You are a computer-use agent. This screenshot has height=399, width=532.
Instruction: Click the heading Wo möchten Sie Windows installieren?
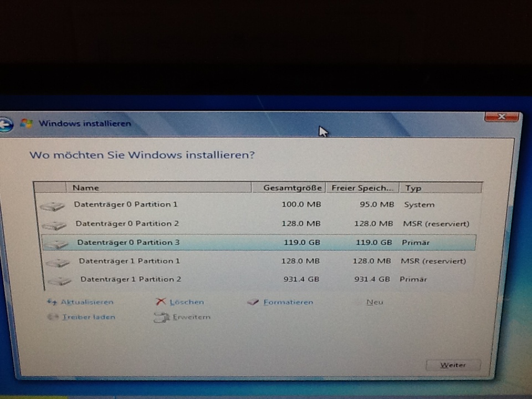pyautogui.click(x=142, y=155)
